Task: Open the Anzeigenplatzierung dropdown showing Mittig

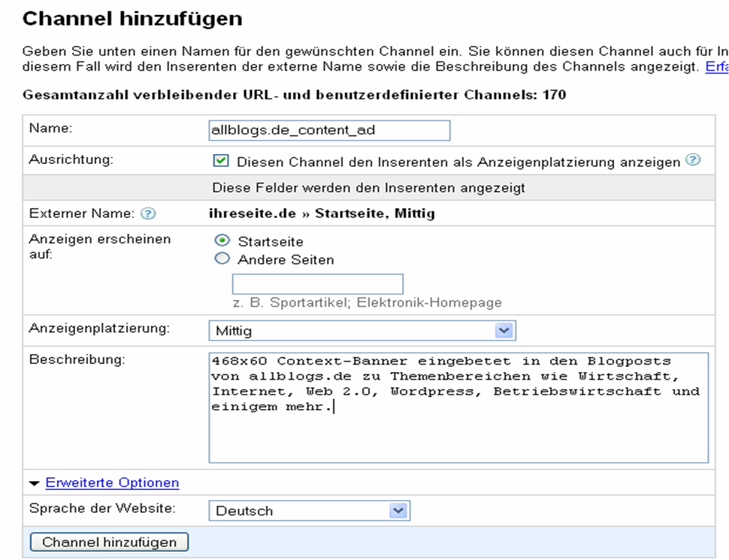Action: 362,331
